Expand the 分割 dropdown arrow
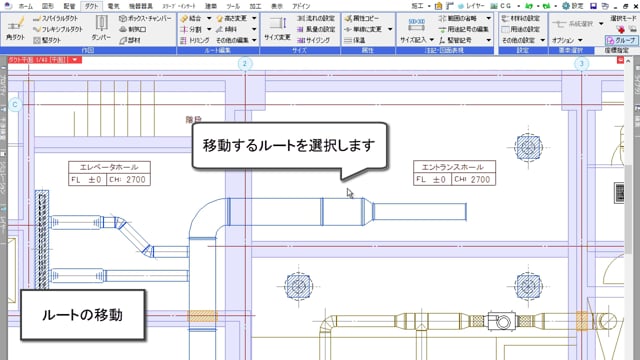Viewport: 640px width, 360px height. [209, 29]
